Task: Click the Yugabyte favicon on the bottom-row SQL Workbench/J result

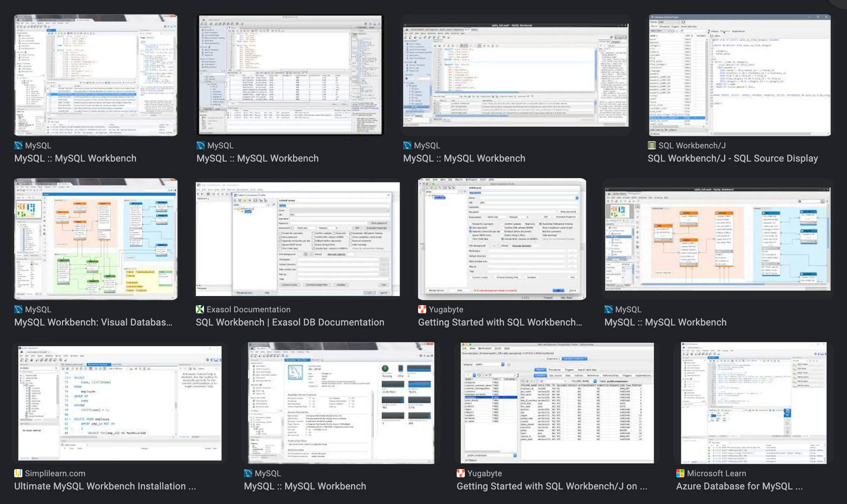Action: [x=461, y=473]
